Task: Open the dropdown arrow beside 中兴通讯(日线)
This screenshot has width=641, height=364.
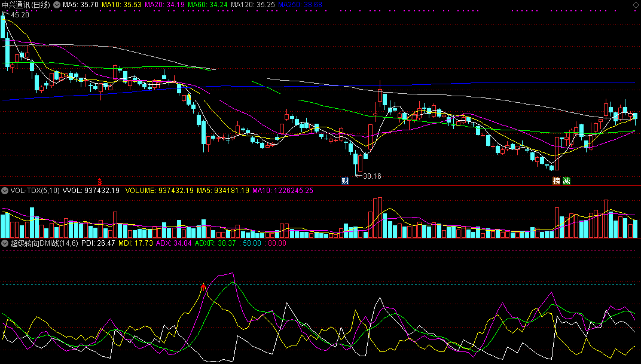Action: [x=57, y=5]
